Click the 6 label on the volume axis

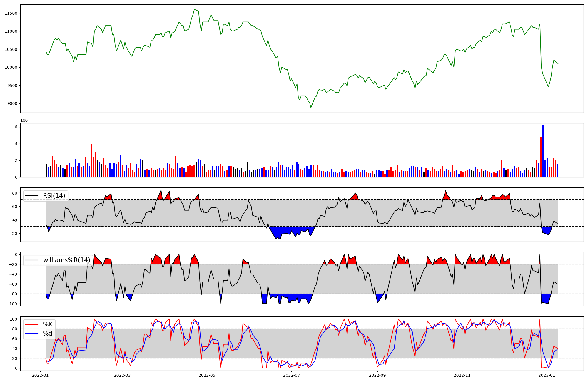coord(16,127)
